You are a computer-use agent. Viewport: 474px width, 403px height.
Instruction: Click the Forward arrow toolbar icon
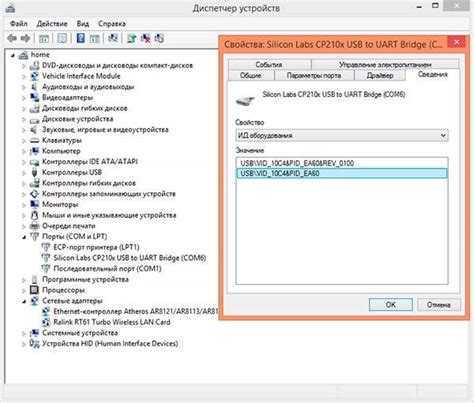(26, 38)
